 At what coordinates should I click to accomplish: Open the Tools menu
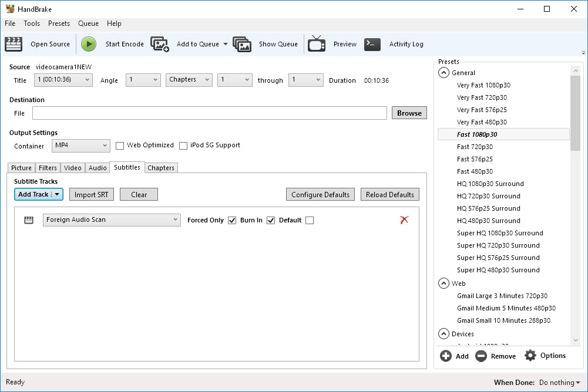click(x=32, y=23)
